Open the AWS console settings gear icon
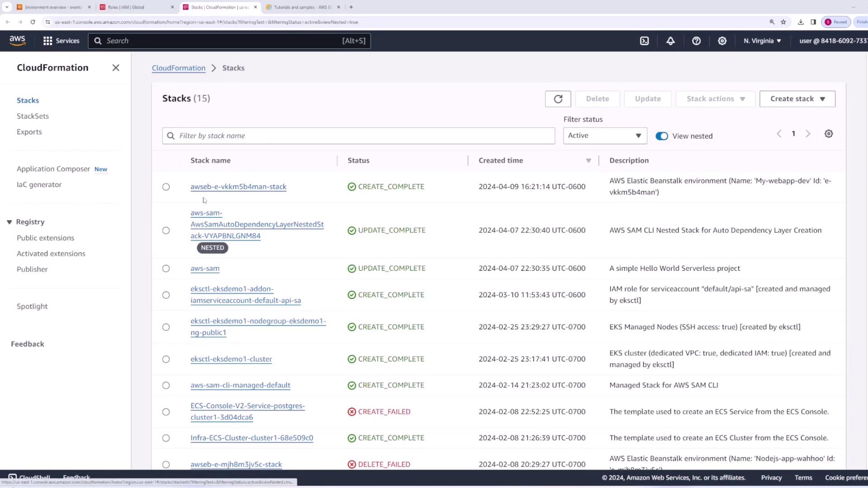The image size is (868, 488). [722, 41]
